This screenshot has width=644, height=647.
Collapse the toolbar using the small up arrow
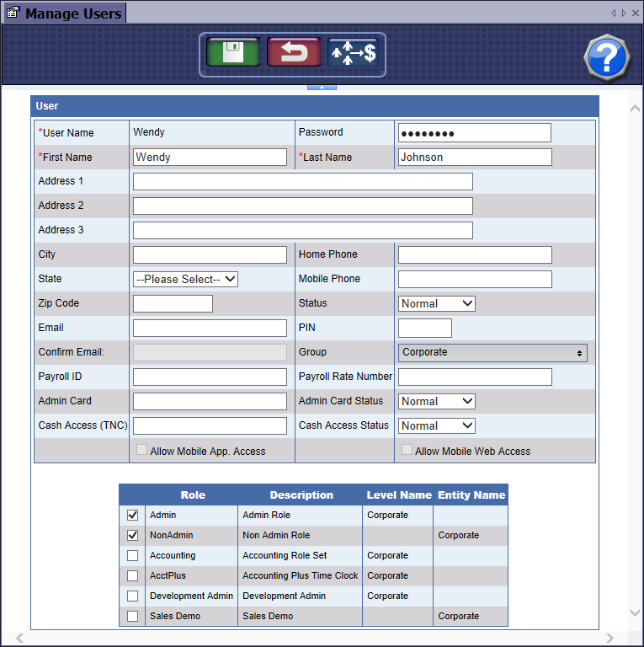(x=322, y=86)
